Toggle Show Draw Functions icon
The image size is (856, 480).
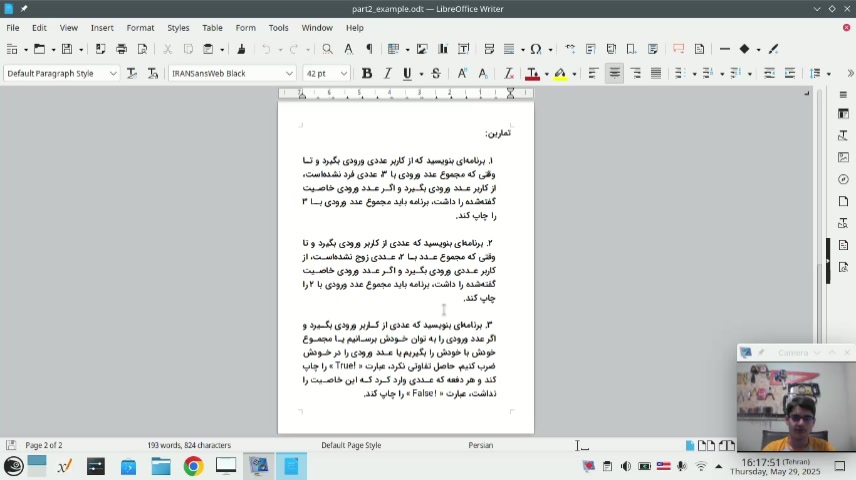pos(774,49)
